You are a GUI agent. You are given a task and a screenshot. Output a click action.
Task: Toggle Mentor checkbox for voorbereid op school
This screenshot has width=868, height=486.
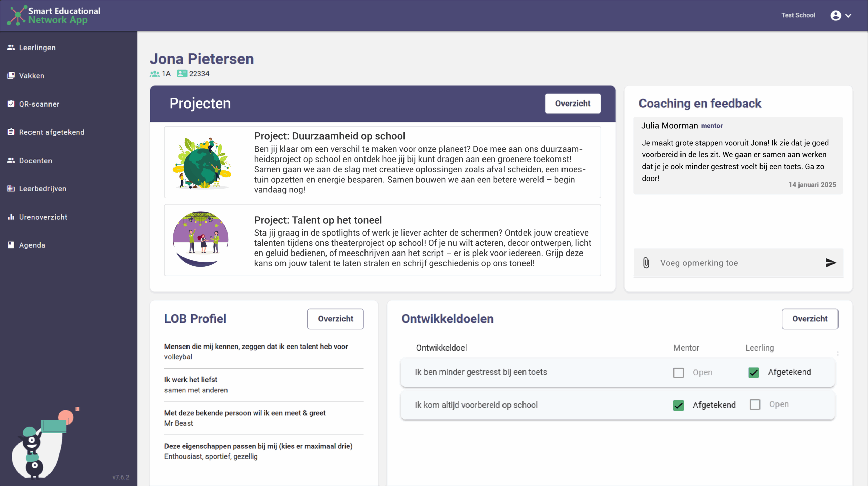pyautogui.click(x=678, y=405)
